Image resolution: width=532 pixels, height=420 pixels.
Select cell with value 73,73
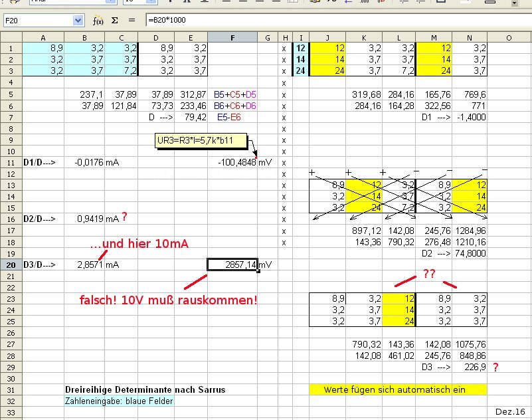(156, 106)
